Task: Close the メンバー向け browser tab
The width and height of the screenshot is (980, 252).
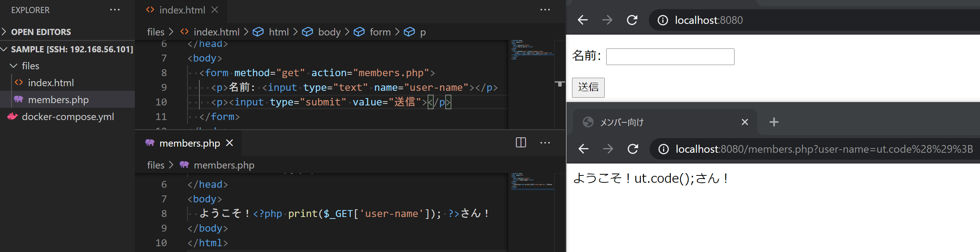Action: pos(745,122)
